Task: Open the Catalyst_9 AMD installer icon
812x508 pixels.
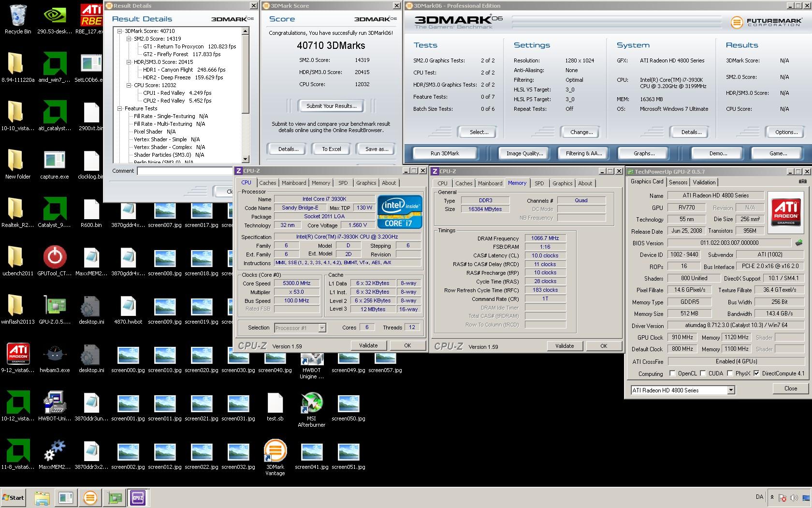Action: (55, 213)
